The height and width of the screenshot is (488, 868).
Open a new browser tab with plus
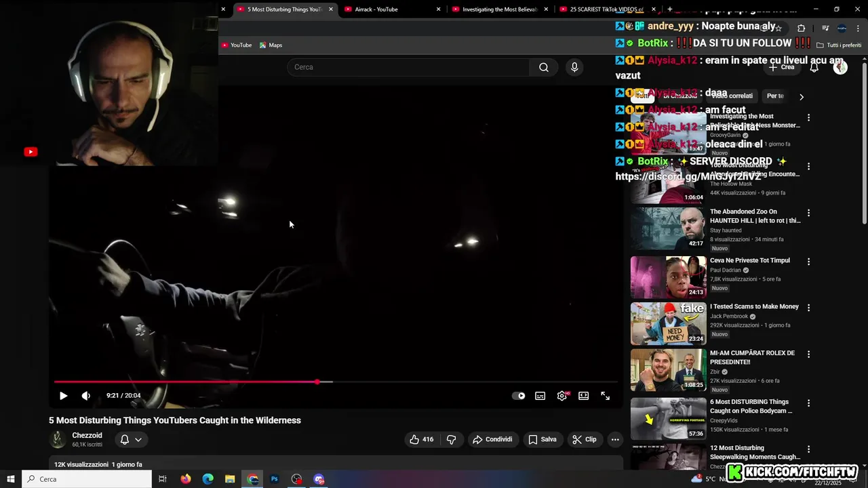pos(670,9)
